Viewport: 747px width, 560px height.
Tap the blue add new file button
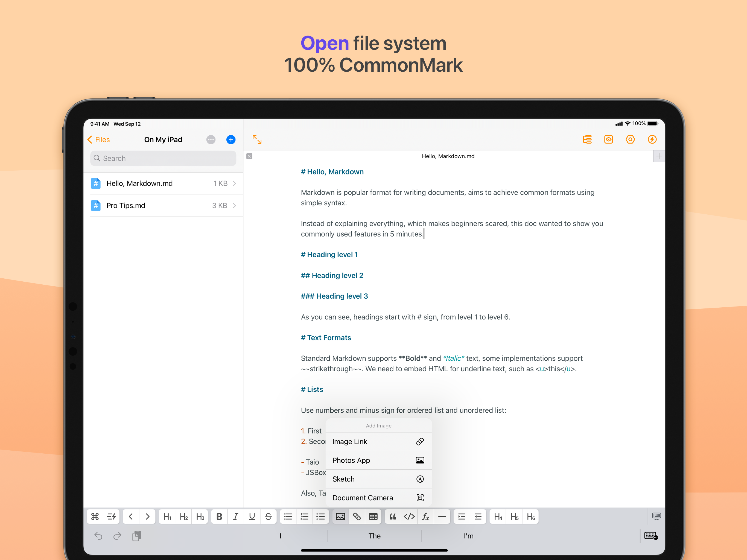[x=231, y=139]
